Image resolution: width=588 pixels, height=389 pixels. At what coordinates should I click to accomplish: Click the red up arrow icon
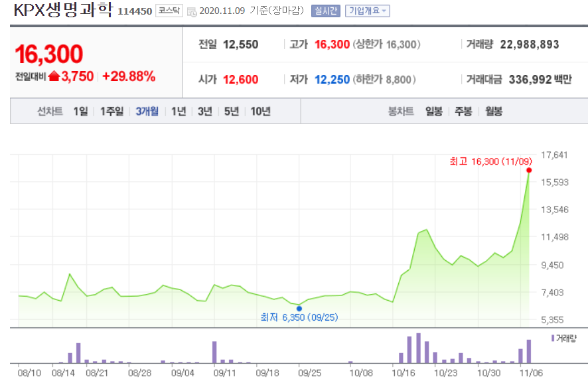tap(54, 76)
